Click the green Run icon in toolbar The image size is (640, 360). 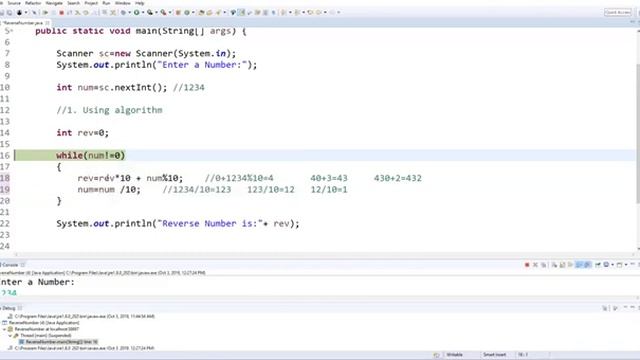point(137,12)
